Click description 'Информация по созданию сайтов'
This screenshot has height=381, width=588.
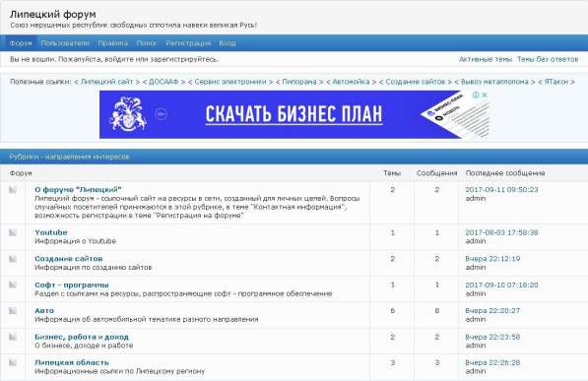94,268
